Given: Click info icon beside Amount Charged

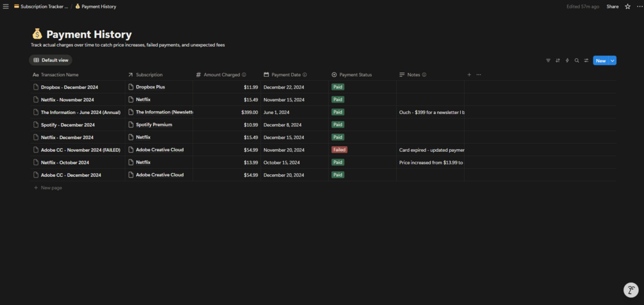Looking at the screenshot, I should click(x=244, y=75).
